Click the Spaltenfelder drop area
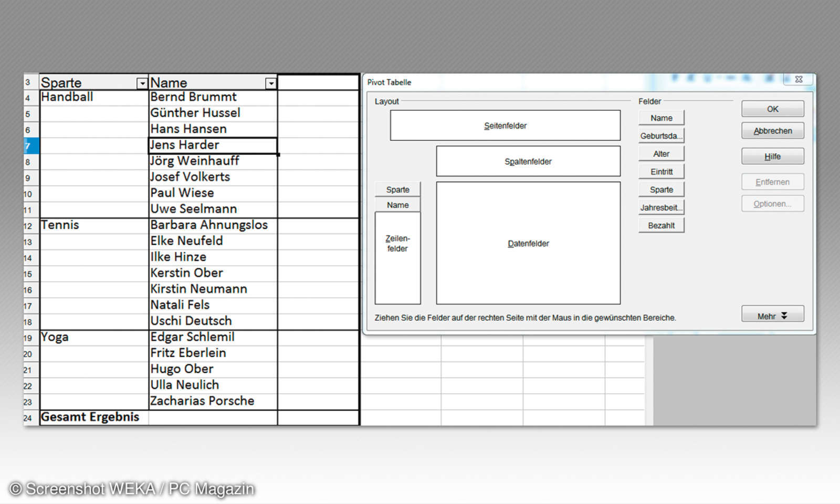The width and height of the screenshot is (840, 504). pos(528,161)
